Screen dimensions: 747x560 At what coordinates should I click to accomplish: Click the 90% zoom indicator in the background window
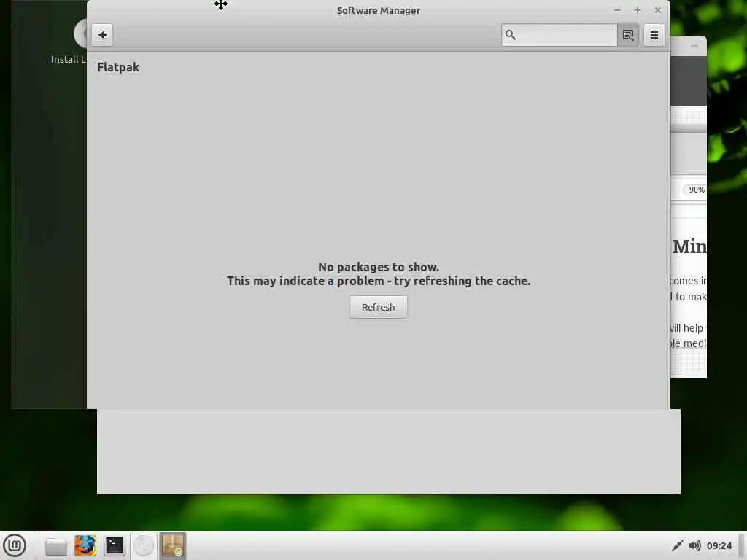pos(695,190)
